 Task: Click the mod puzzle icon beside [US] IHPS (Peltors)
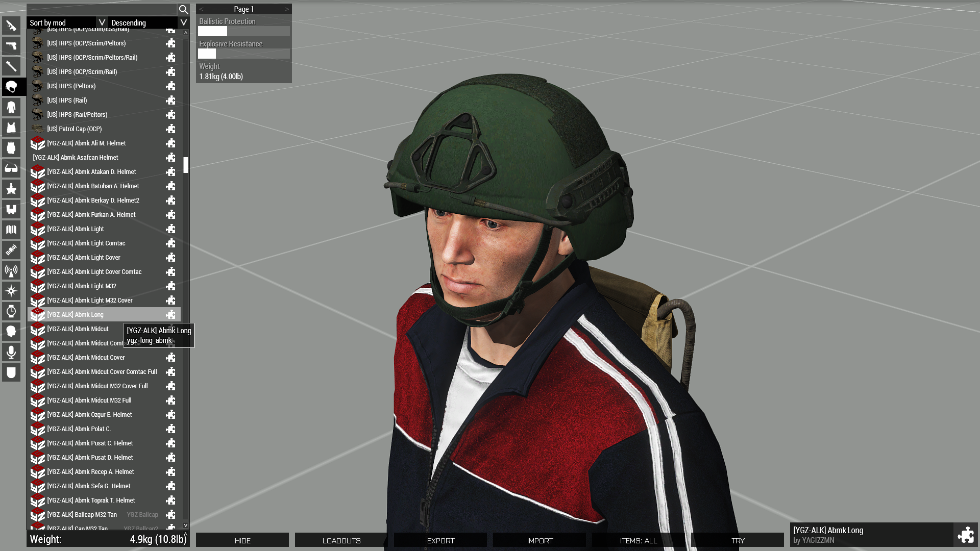[170, 86]
